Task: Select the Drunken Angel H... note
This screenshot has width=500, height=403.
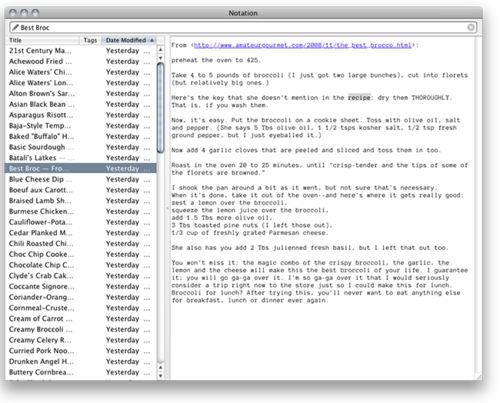Action: 81,361
